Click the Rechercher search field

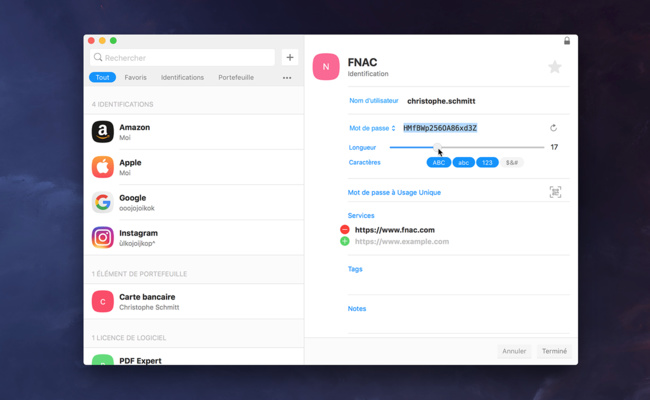184,58
